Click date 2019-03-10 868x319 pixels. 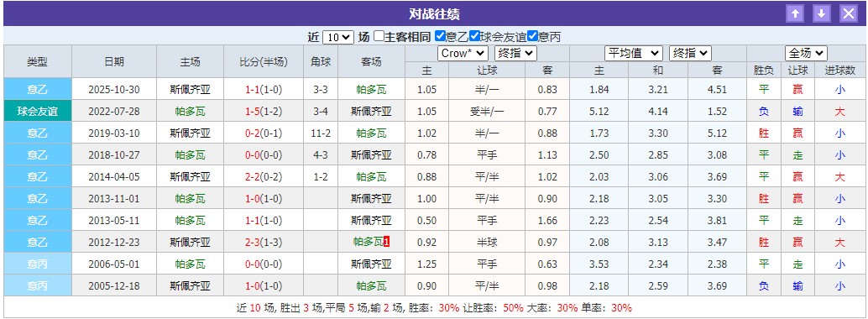(x=114, y=133)
